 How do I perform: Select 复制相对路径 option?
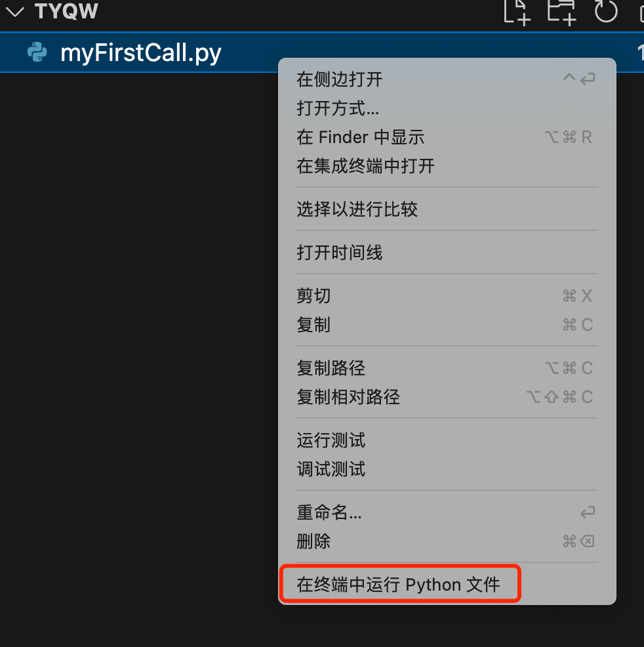click(447, 397)
